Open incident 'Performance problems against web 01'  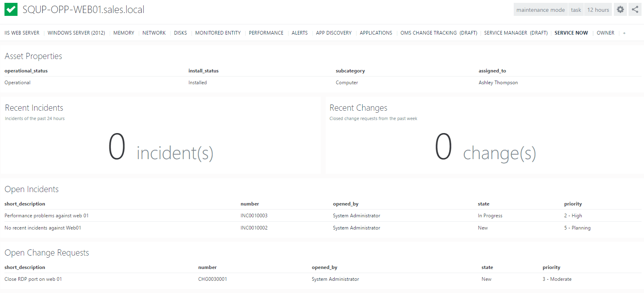(x=46, y=216)
